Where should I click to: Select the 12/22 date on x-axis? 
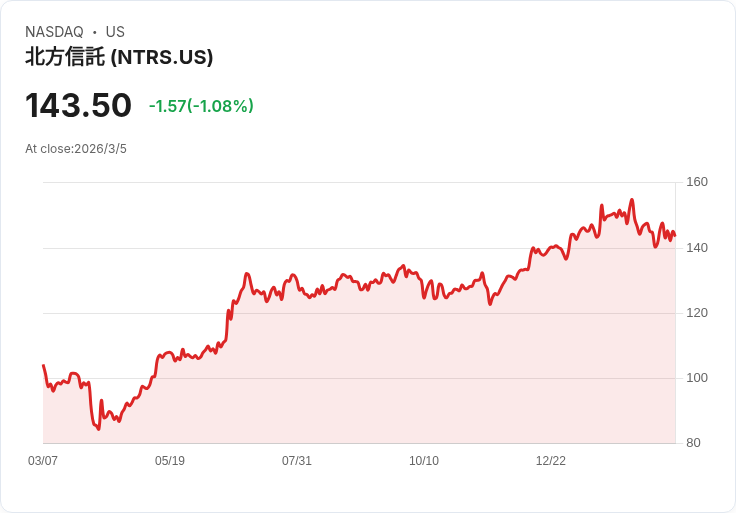pos(551,461)
